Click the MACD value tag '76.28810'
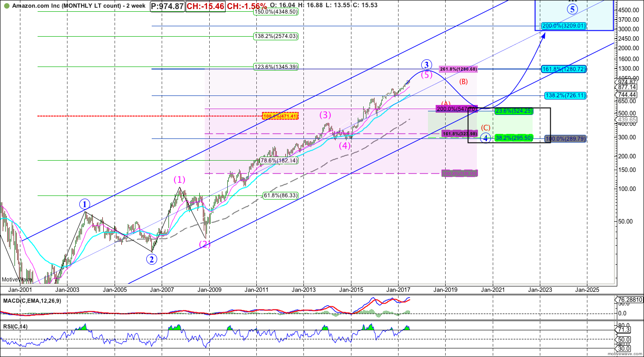 click(629, 300)
